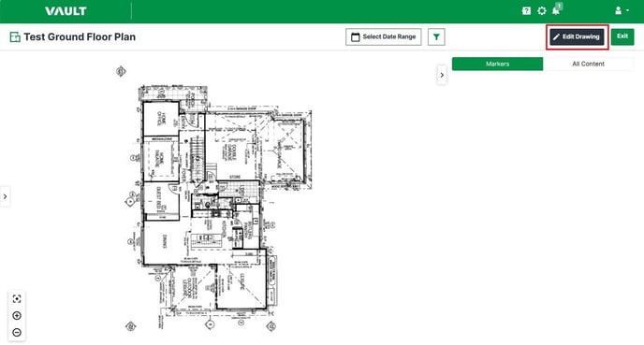Click the green Exit button
This screenshot has width=644, height=345.
(x=622, y=36)
